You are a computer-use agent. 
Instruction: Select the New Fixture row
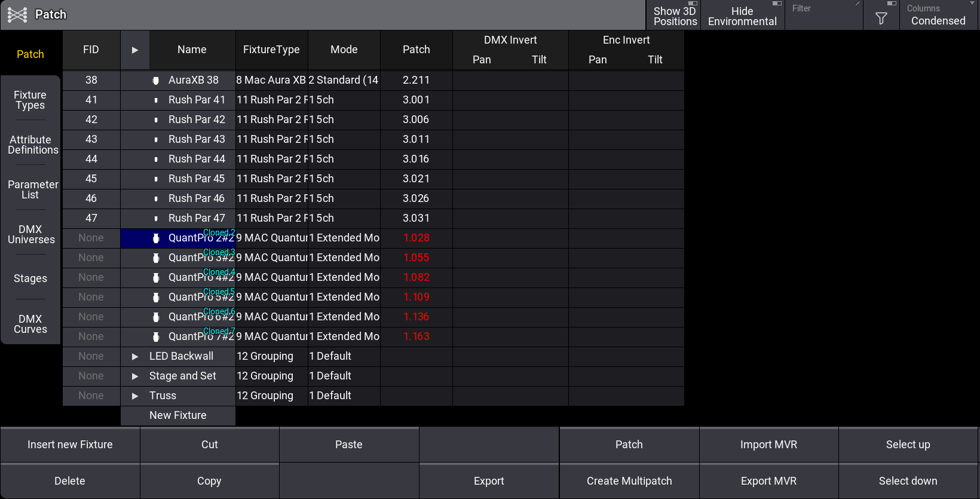click(178, 415)
